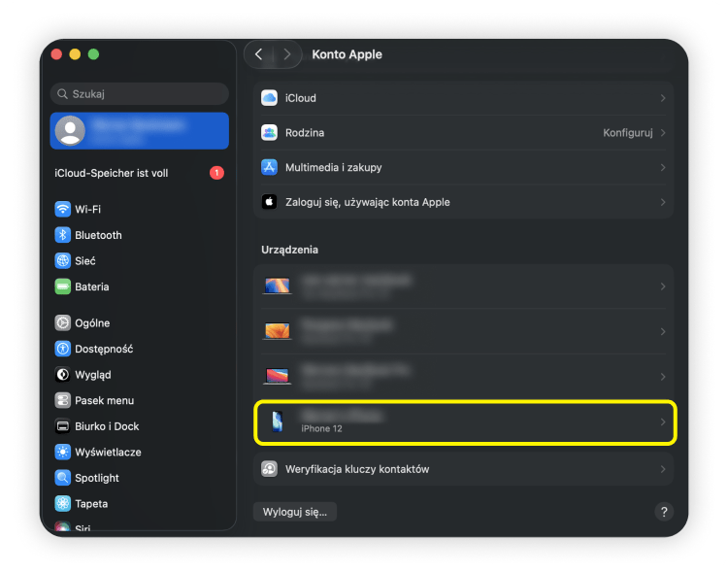728x573 pixels.
Task: Click the iPhone 12 device icon
Action: pyautogui.click(x=278, y=421)
